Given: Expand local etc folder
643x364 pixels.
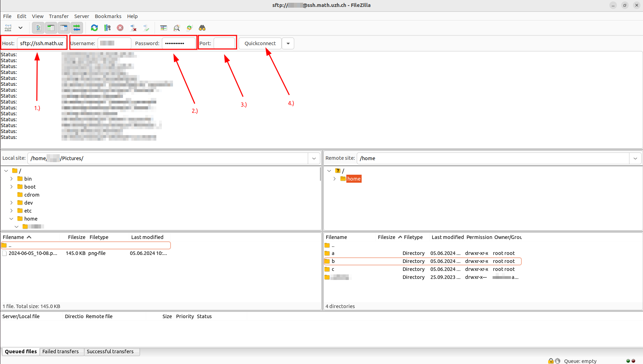Looking at the screenshot, I should (x=11, y=211).
